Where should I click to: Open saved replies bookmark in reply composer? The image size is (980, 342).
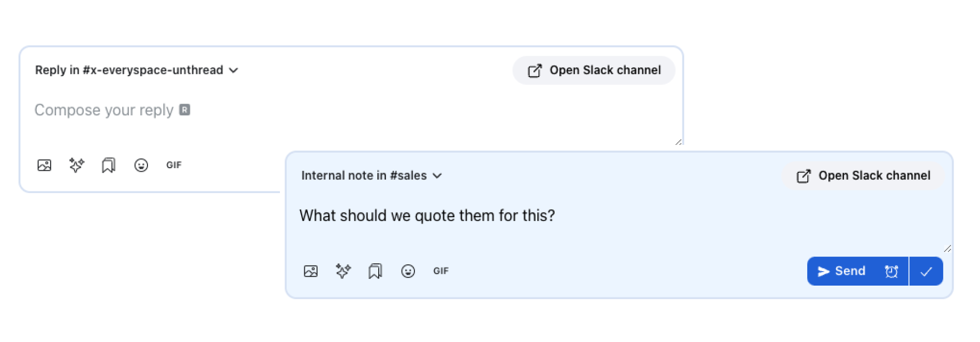coord(109,166)
